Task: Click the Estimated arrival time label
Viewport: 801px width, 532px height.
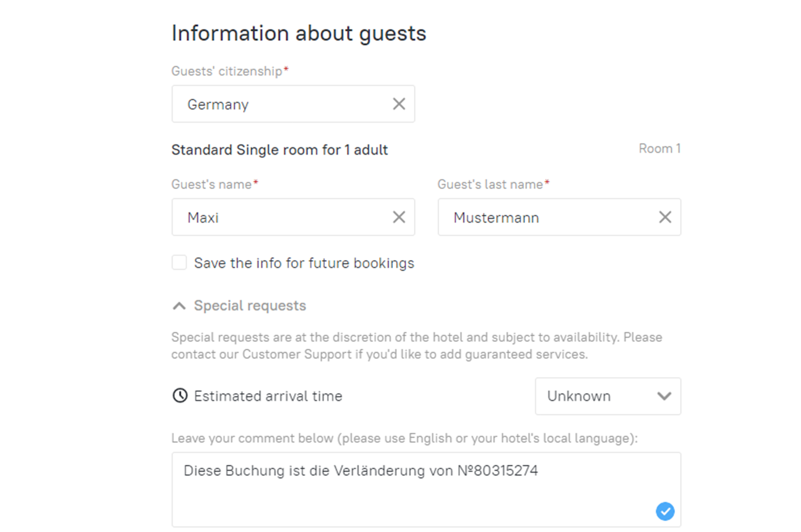Action: 268,396
